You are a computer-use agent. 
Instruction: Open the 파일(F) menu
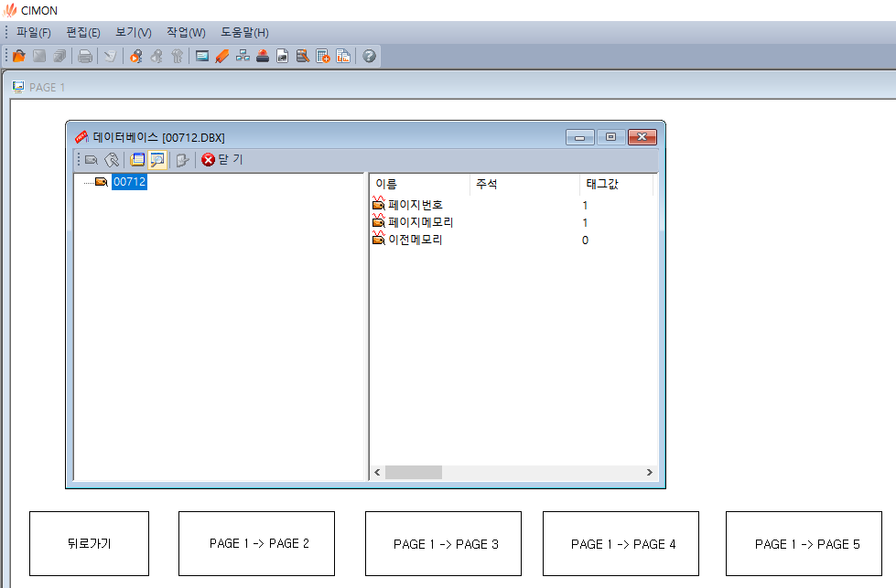pos(33,32)
